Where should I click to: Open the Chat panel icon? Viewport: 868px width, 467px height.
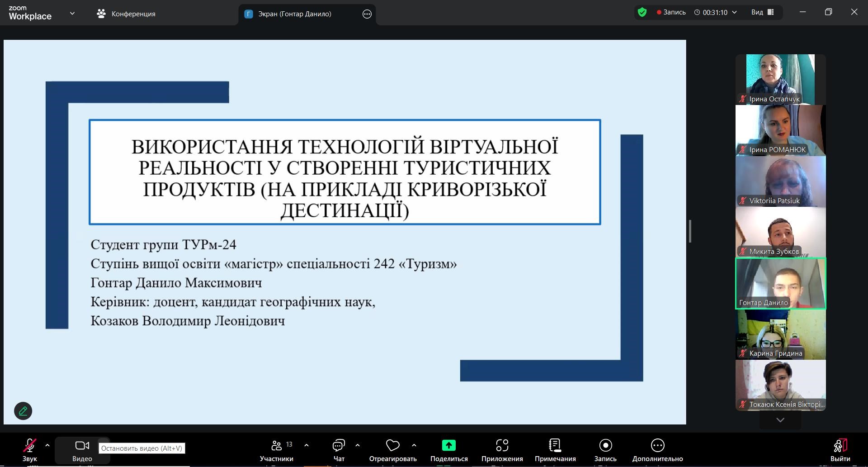point(339,446)
